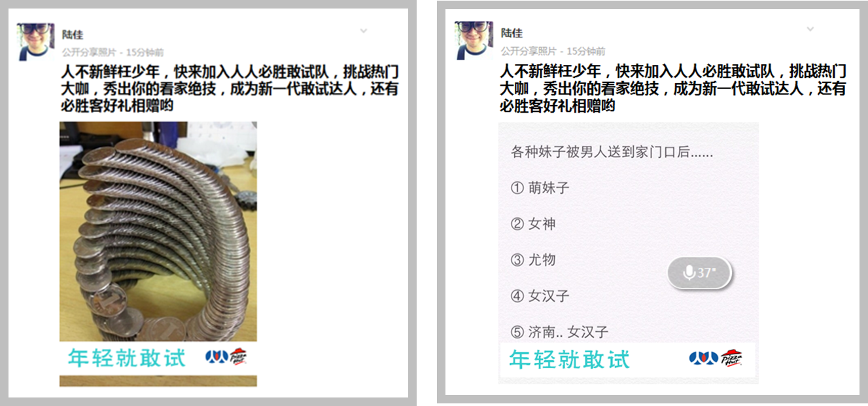Click the Renren logo in the left banner
This screenshot has width=868, height=406.
pyautogui.click(x=216, y=357)
